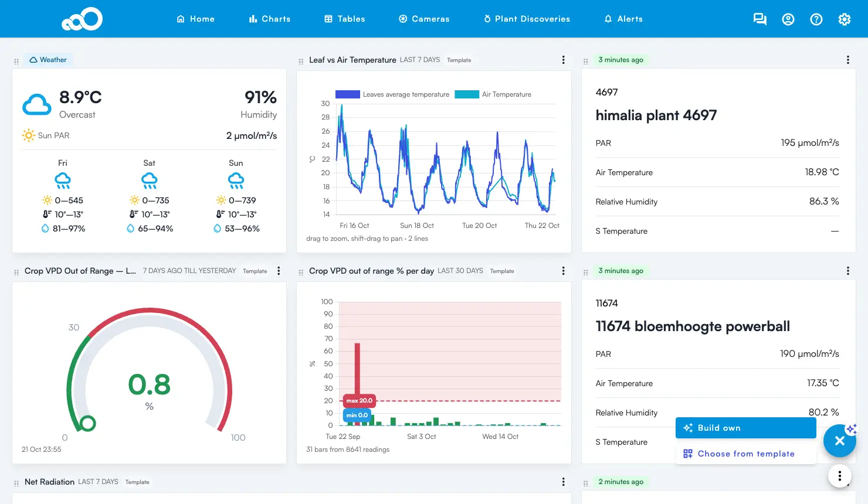
Task: Open Leaf vs Air Temperature options menu
Action: (564, 60)
